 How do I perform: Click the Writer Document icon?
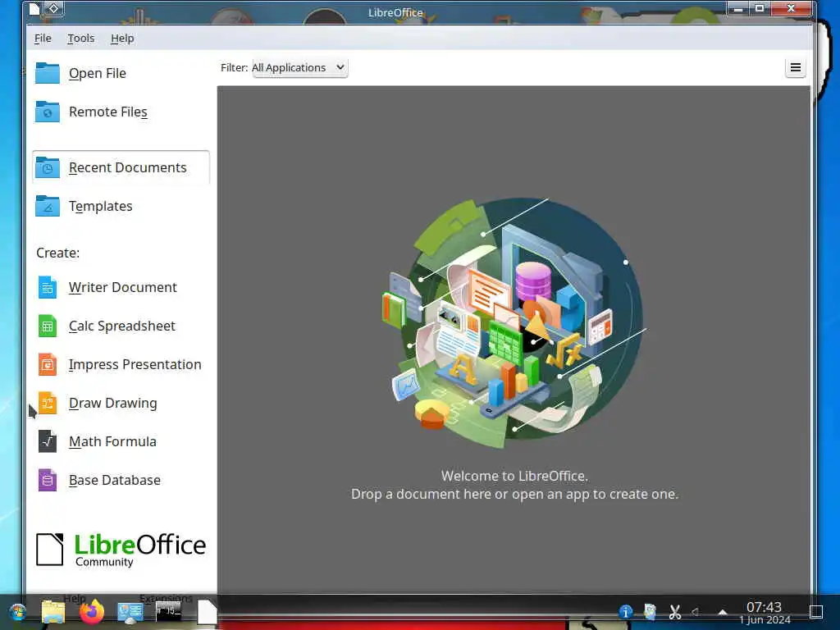point(47,287)
